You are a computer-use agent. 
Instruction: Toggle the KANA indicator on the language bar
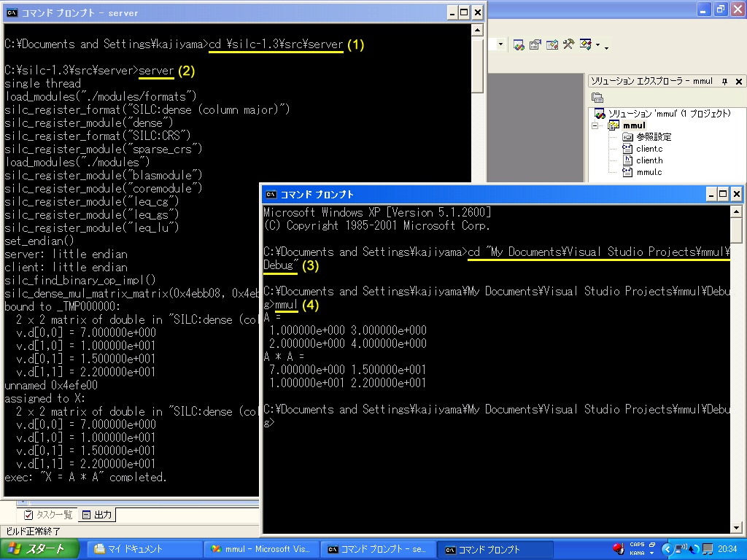point(637,553)
